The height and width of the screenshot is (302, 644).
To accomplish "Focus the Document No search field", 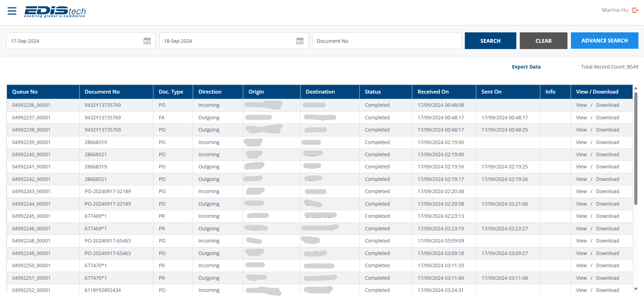I will (x=387, y=41).
